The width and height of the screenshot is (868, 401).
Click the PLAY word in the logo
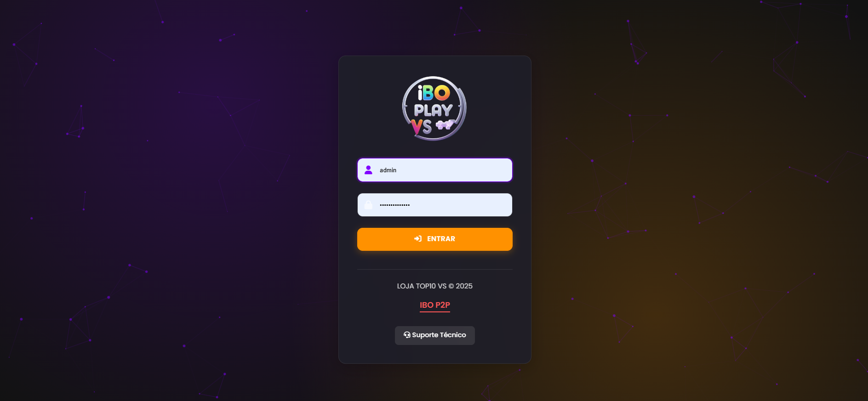pyautogui.click(x=433, y=110)
